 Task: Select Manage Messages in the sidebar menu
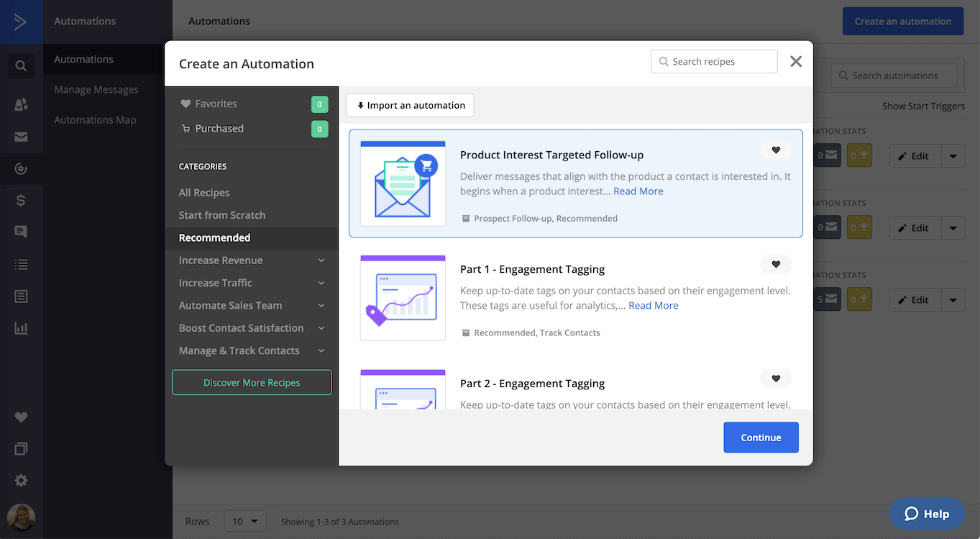[96, 89]
